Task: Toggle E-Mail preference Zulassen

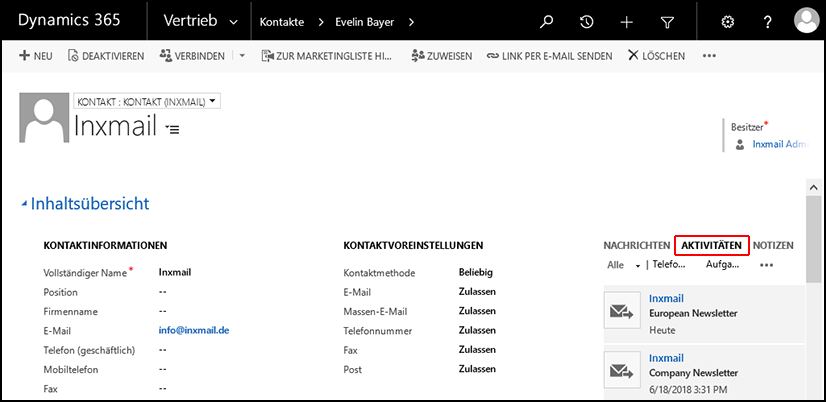Action: click(477, 292)
